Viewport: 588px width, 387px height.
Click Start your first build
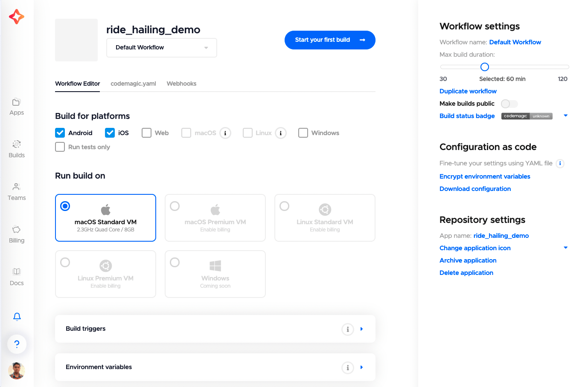tap(330, 40)
